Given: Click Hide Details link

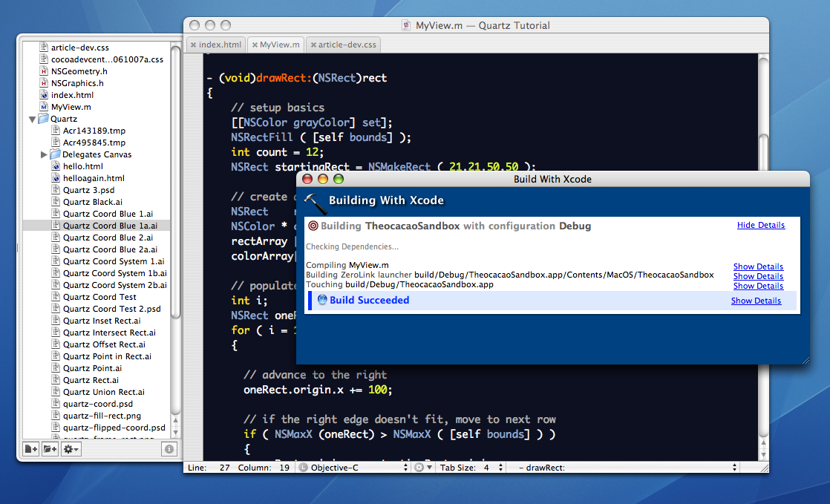Looking at the screenshot, I should 761,225.
